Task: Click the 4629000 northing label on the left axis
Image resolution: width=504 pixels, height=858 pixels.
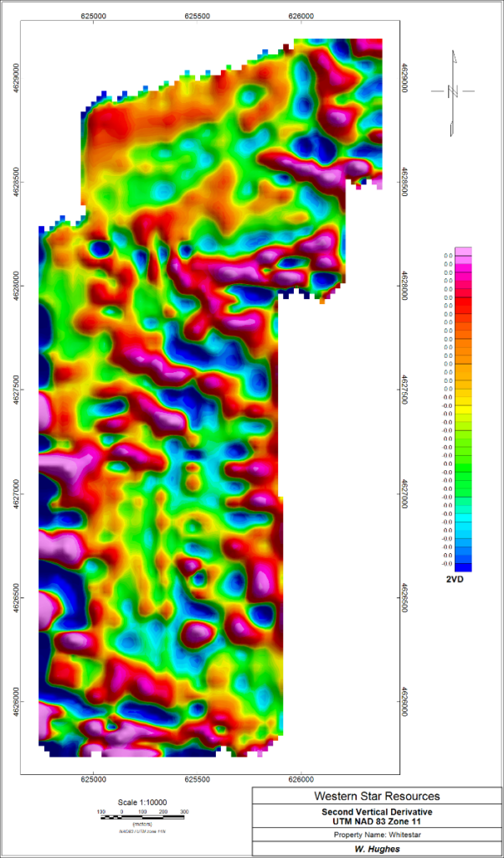Action: point(15,78)
